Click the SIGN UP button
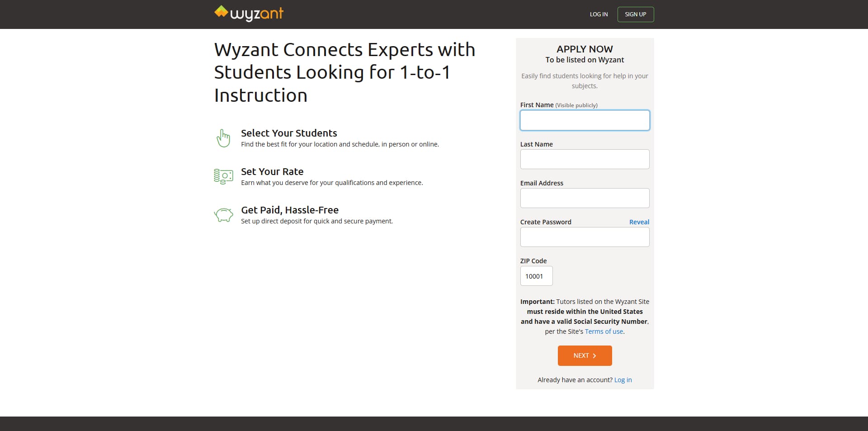The width and height of the screenshot is (868, 431). [x=636, y=14]
